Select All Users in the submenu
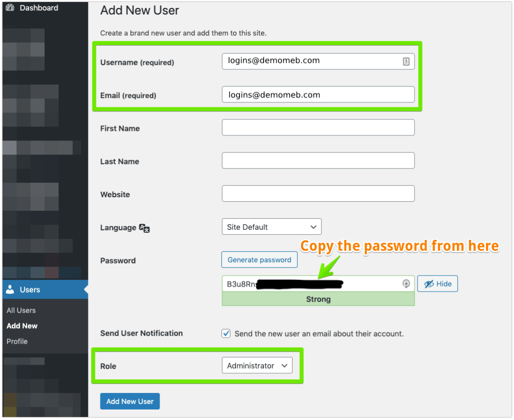Viewport: 514px width, 420px height. click(x=21, y=310)
